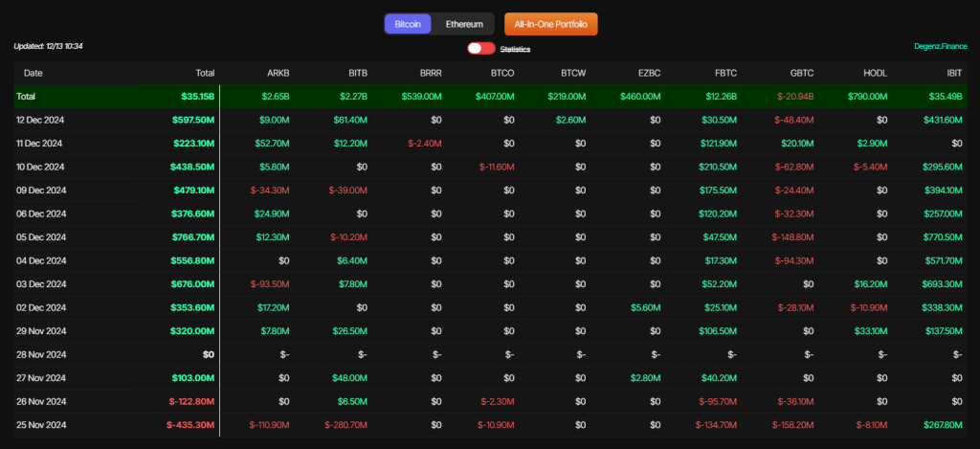
Task: Open the Degenz.Finance link
Action: click(940, 46)
